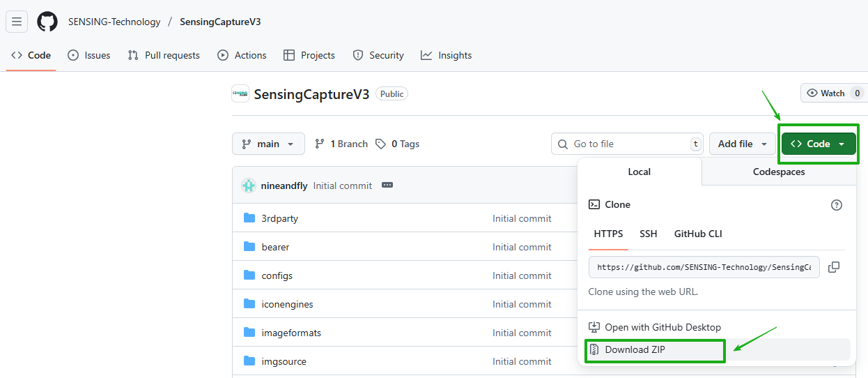The width and height of the screenshot is (868, 378).
Task: Toggle the green Code dropdown button
Action: click(x=819, y=144)
